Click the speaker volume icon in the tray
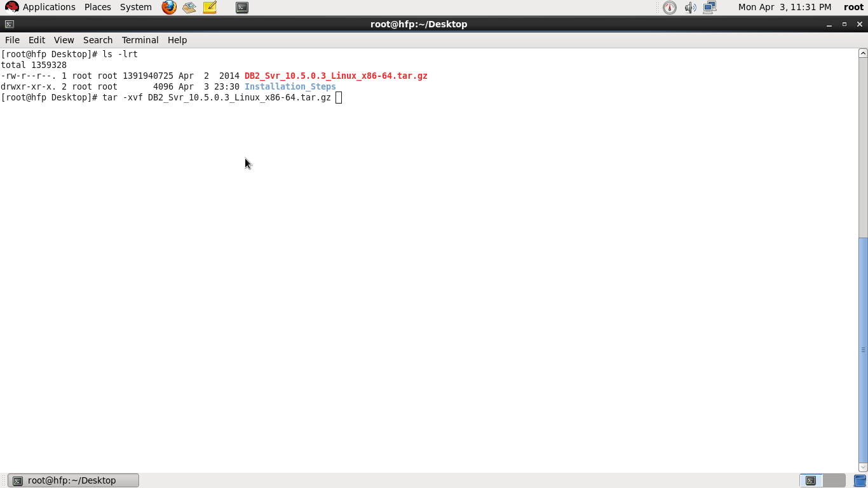Screen dimensions: 868x488 click(x=691, y=7)
